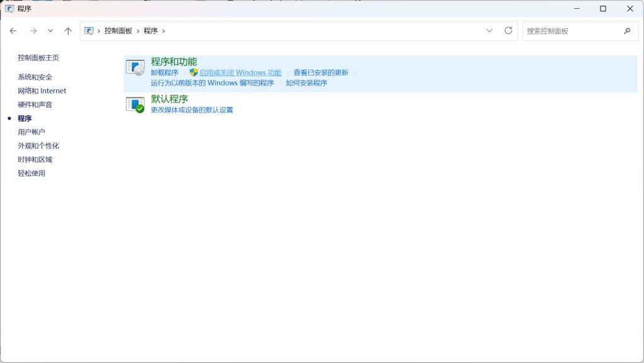Screen dimensions: 644x363
Task: Open the recent locations dropdown arrow
Action: click(x=50, y=31)
